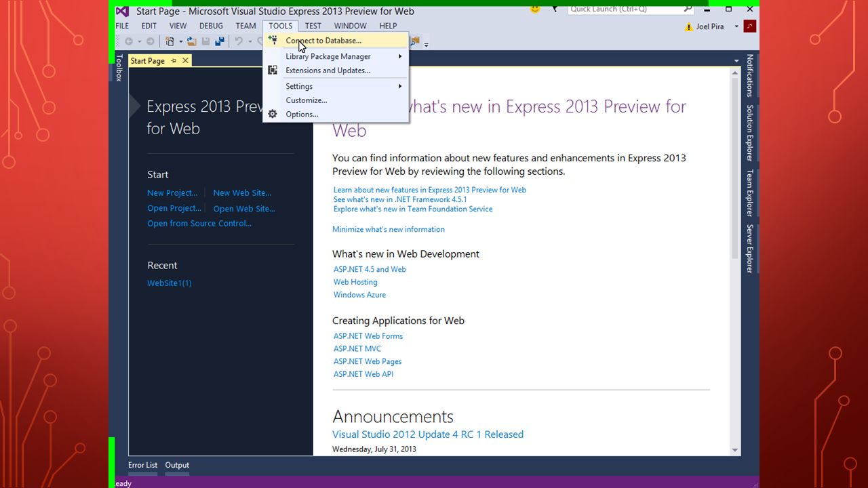Click Open from Source Control... link
Screen dimensions: 868x488
point(199,224)
